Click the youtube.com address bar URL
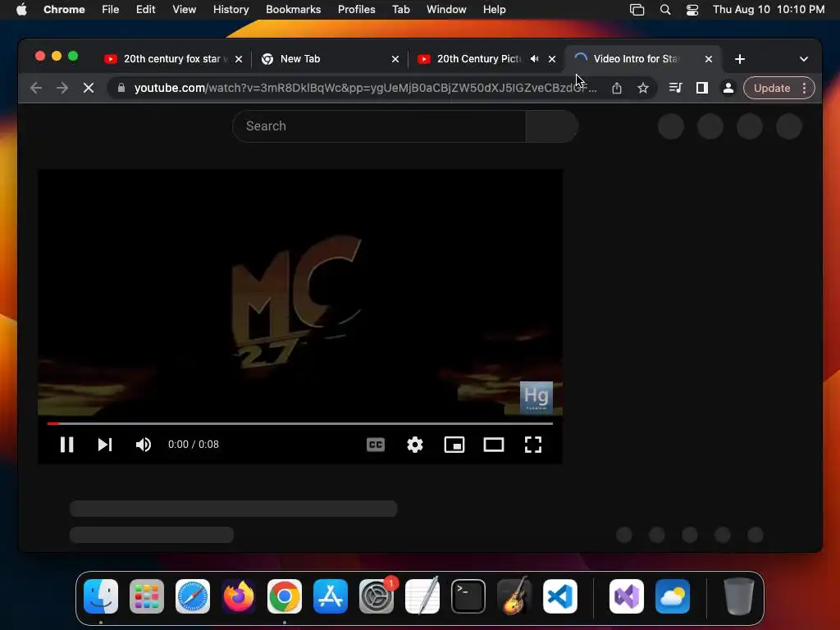Viewport: 840px width, 630px height. point(365,88)
